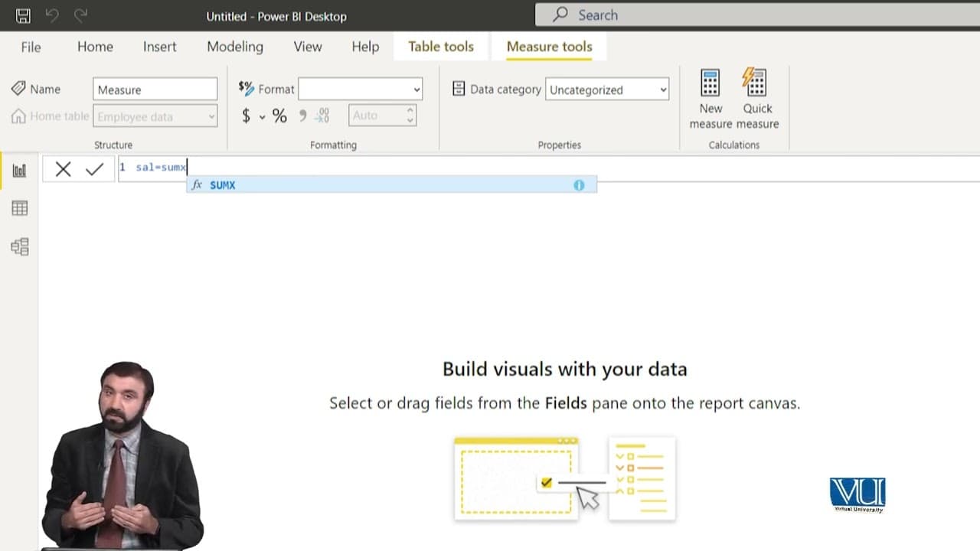Open Quick measure
Image resolution: width=980 pixels, height=551 pixels.
[757, 99]
